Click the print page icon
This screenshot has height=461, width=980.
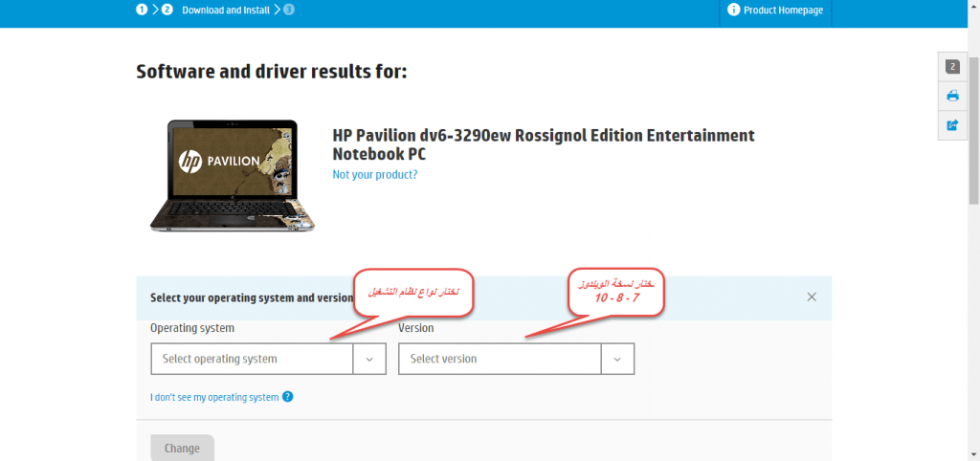click(x=952, y=96)
